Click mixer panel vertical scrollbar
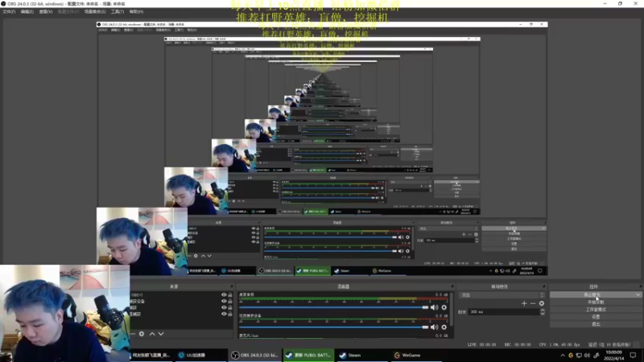644x362 pixels. (x=452, y=315)
